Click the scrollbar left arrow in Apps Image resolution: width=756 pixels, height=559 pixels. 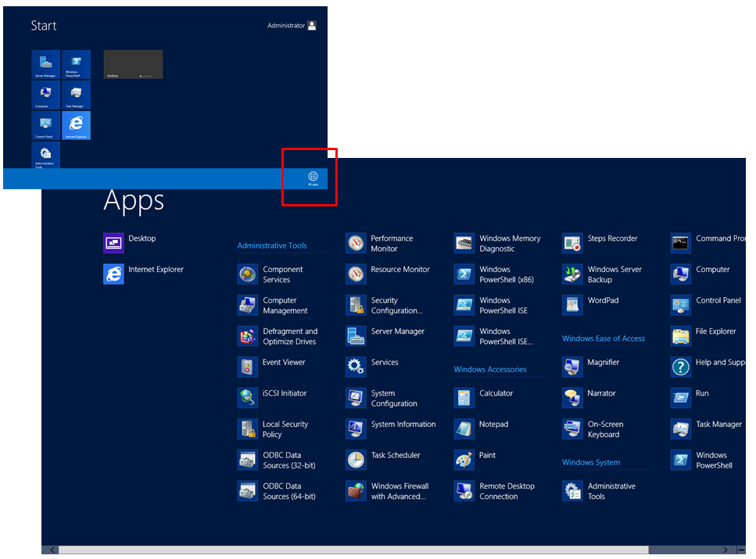click(x=52, y=550)
